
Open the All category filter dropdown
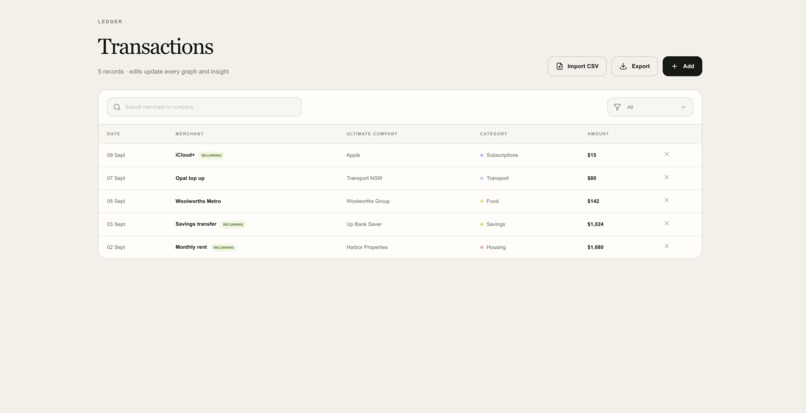650,107
